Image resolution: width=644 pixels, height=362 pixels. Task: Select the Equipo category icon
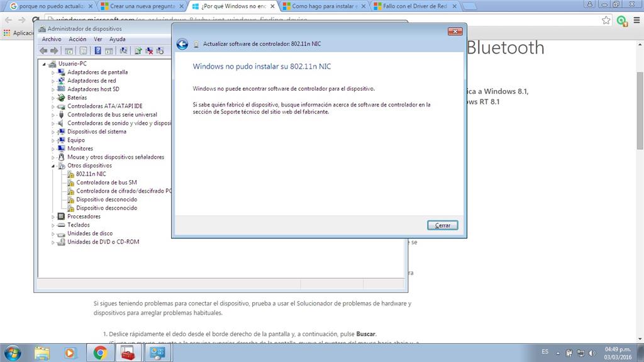pos(61,140)
